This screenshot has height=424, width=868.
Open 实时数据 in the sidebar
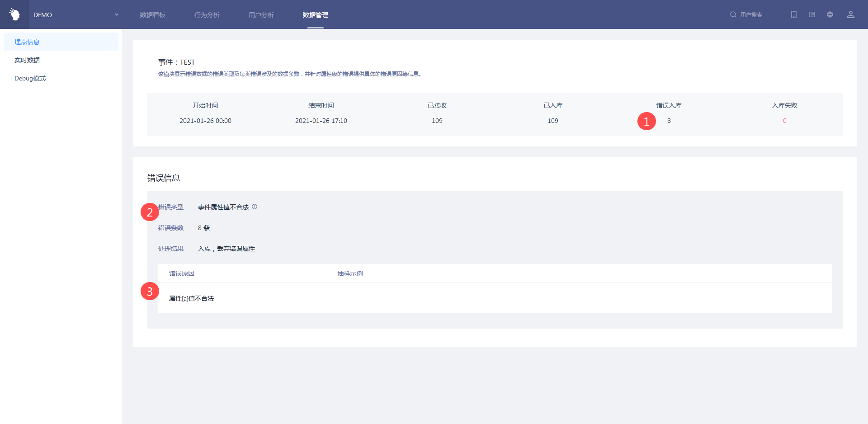tap(27, 60)
